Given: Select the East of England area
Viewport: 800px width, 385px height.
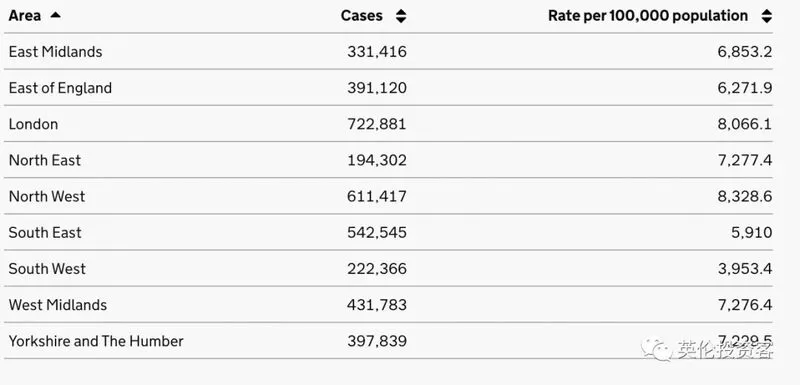Looking at the screenshot, I should (60, 88).
